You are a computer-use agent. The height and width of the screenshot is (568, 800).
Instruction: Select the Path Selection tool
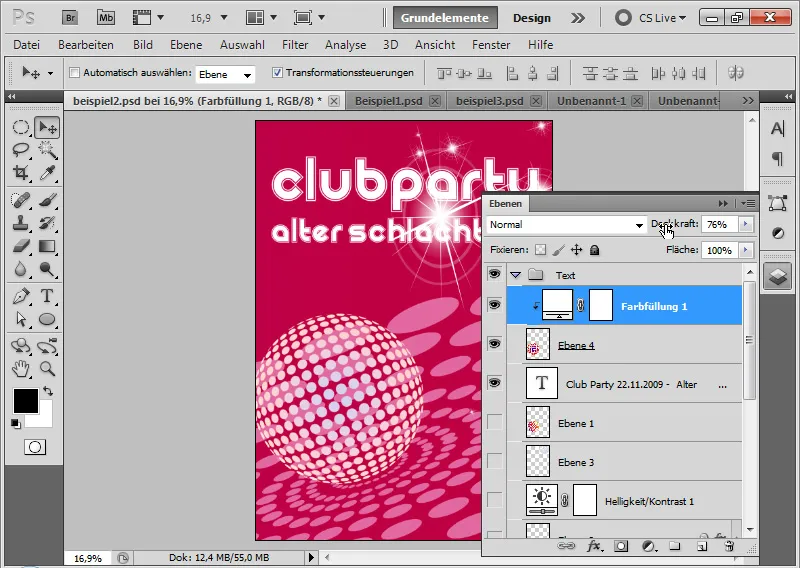[20, 319]
